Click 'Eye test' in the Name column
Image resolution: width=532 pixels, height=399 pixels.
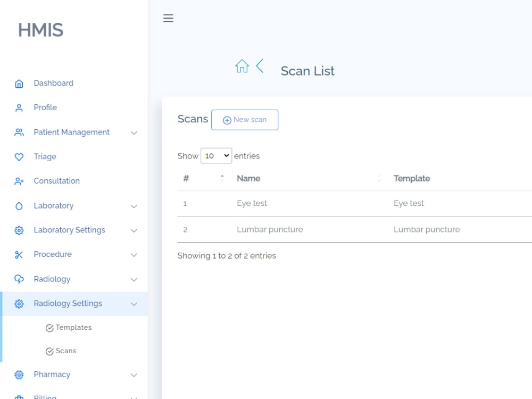point(252,203)
